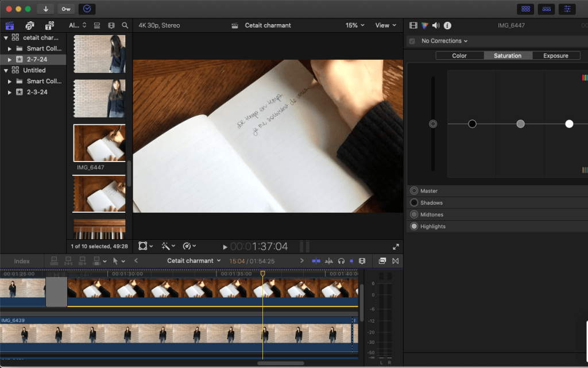Click the Highlights saturation control puck
The image size is (588, 368).
click(569, 124)
